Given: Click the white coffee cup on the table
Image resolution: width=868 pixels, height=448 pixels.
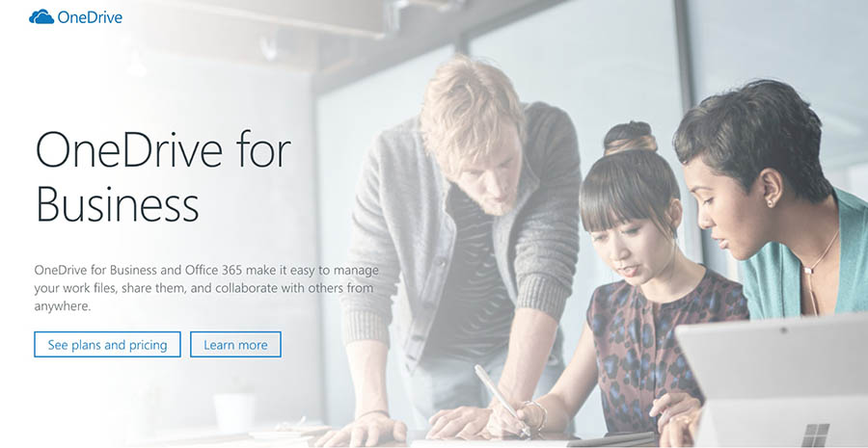Looking at the screenshot, I should point(234,412).
